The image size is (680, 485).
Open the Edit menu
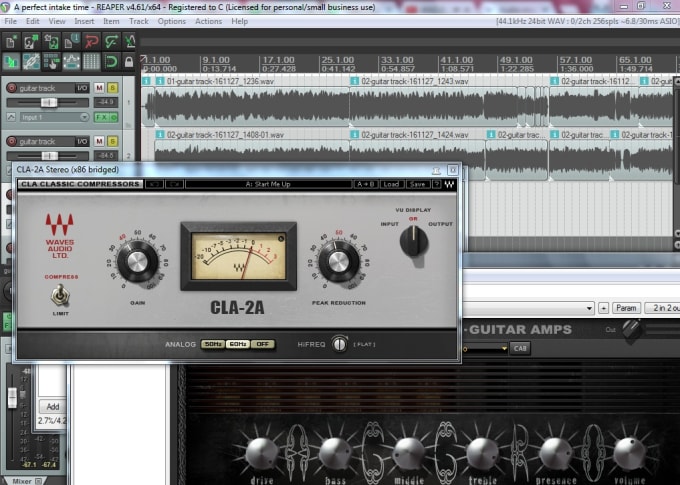33,21
